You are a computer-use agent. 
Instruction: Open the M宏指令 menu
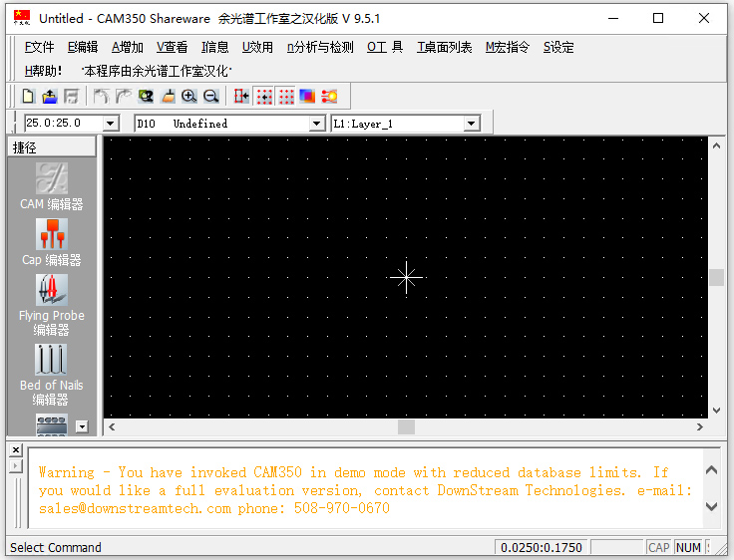(x=508, y=47)
